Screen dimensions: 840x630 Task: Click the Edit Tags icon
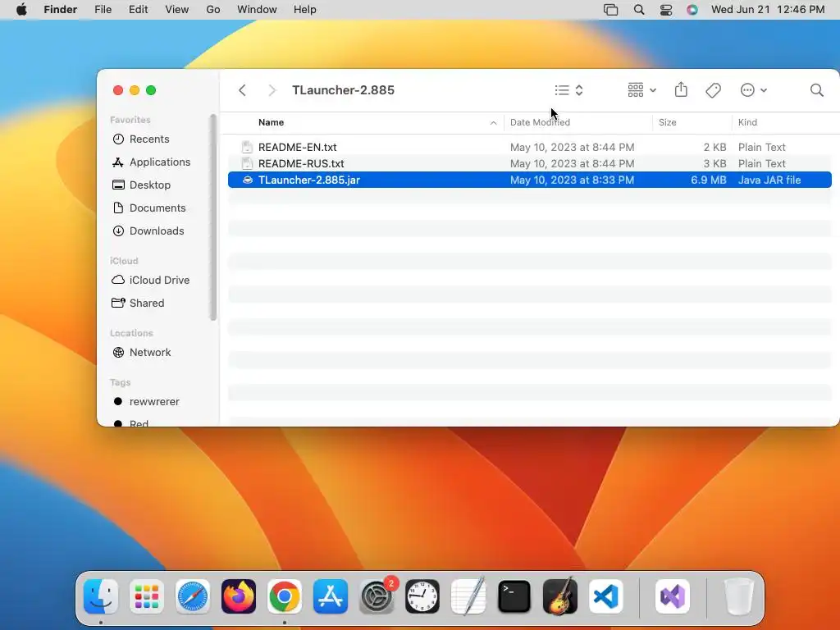click(x=713, y=90)
